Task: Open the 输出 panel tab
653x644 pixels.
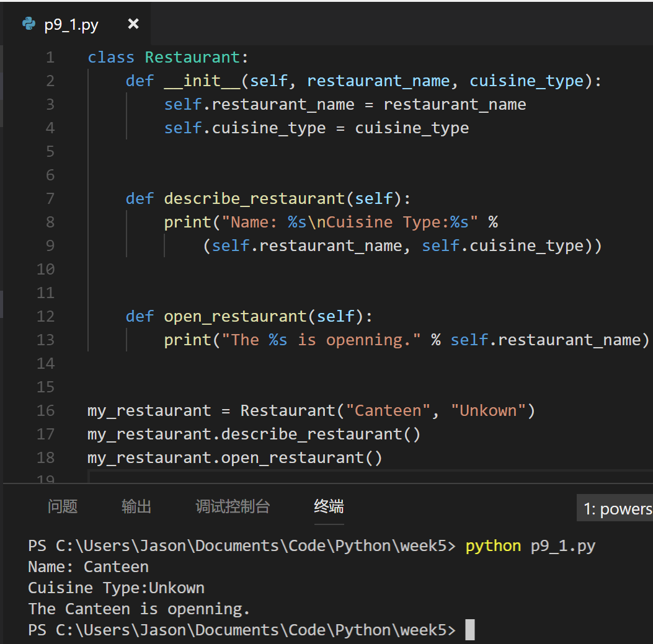Action: [136, 506]
